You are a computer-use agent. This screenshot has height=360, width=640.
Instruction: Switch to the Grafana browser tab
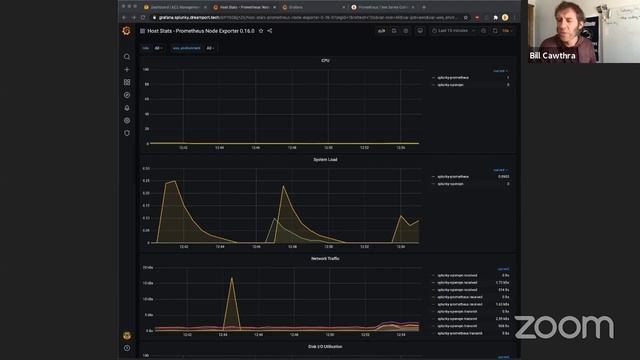point(312,7)
